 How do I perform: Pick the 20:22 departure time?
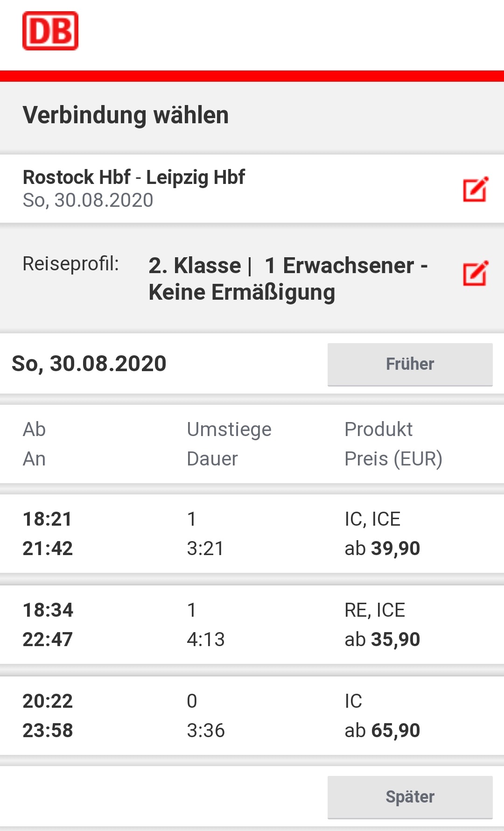point(48,701)
